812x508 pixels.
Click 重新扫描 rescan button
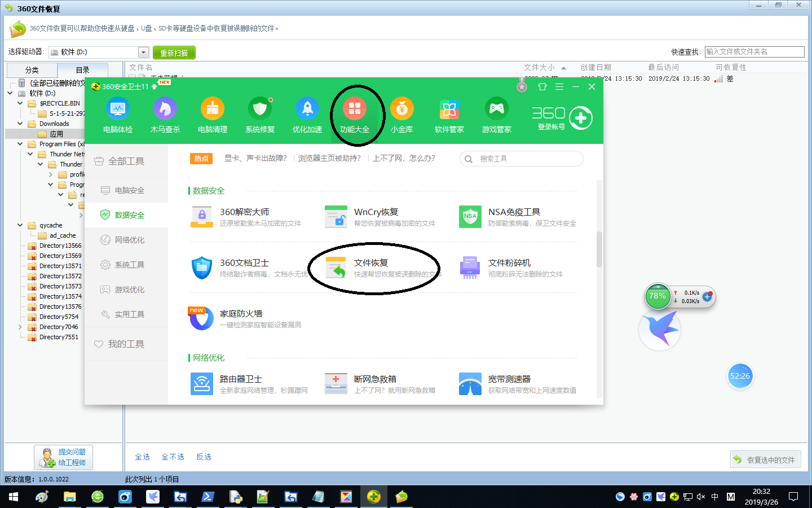click(174, 52)
